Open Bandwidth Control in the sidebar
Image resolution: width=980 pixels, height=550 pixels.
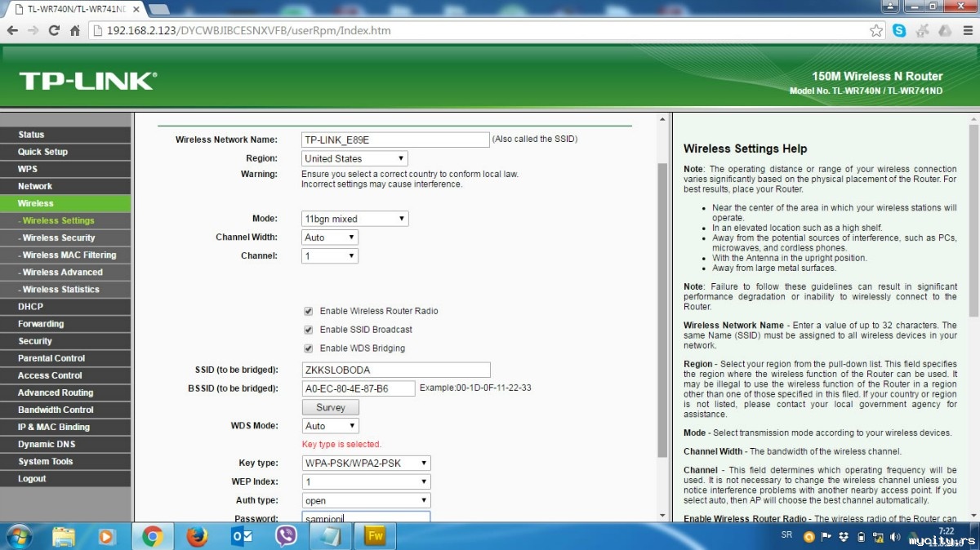coord(65,410)
